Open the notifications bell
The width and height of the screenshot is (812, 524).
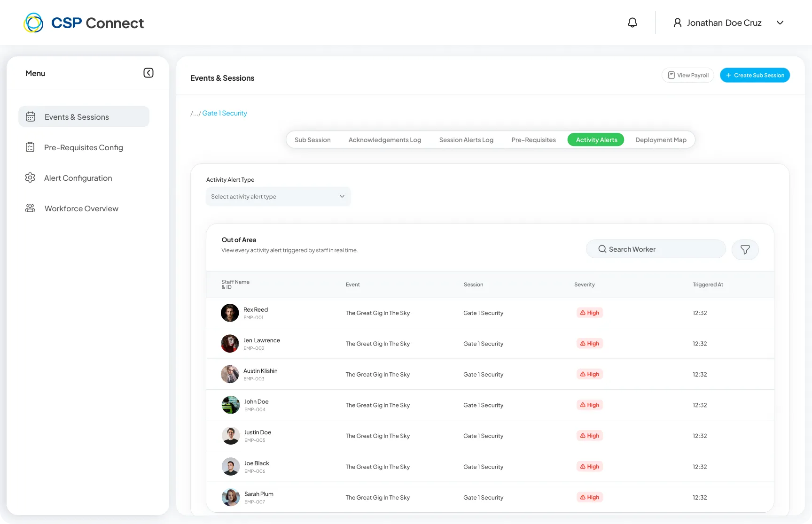632,23
